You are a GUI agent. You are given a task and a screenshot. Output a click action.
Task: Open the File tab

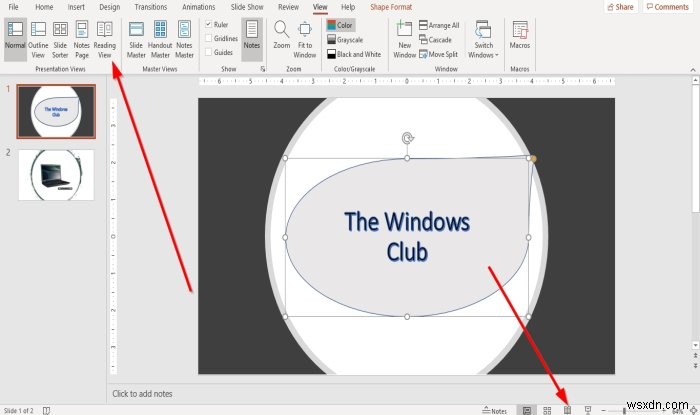click(13, 7)
